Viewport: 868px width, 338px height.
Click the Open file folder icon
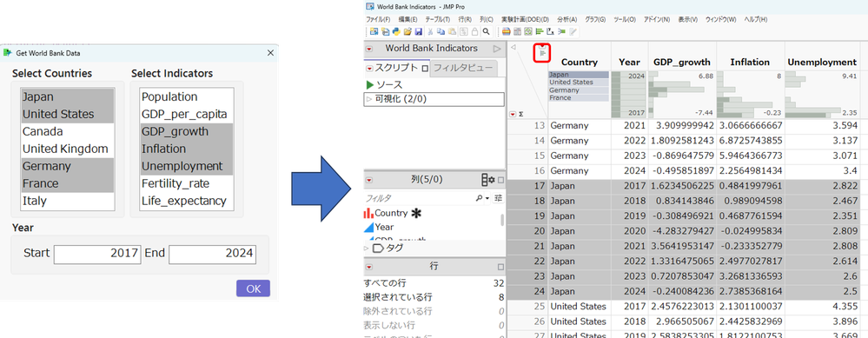(x=407, y=31)
